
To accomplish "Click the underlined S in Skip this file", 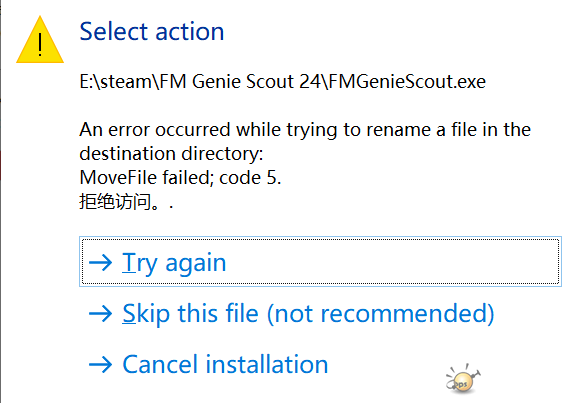I will point(129,313).
